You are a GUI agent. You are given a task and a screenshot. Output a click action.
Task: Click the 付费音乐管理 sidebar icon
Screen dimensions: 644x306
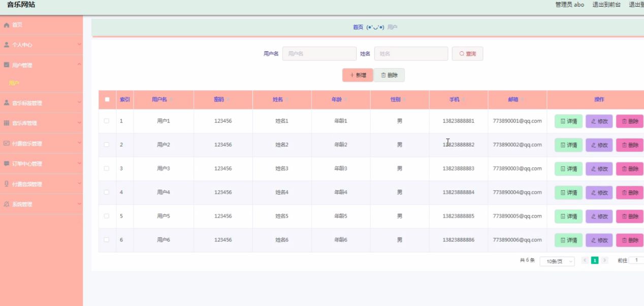click(7, 143)
